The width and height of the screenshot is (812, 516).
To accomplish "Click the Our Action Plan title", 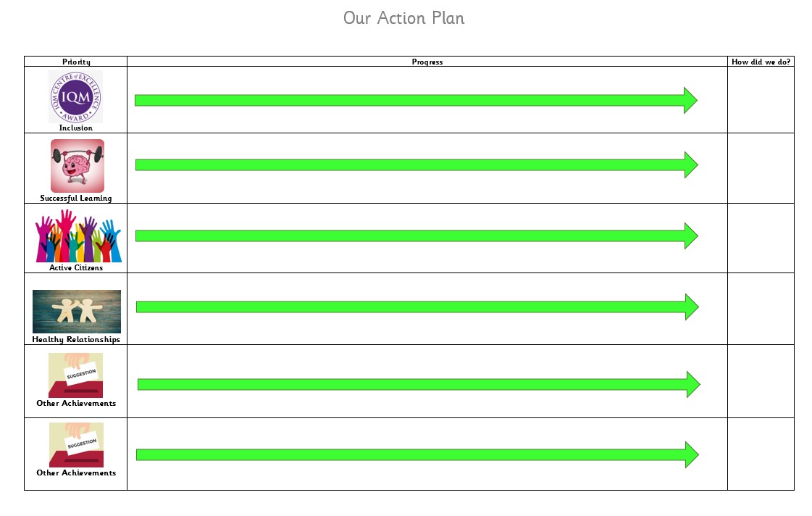I will click(x=403, y=18).
